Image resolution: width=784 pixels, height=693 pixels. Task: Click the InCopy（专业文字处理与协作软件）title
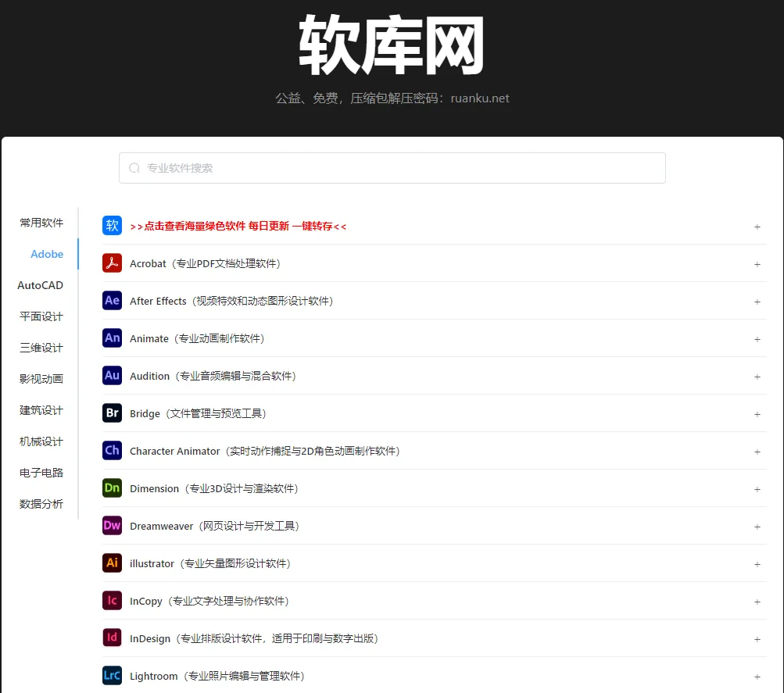pyautogui.click(x=209, y=601)
